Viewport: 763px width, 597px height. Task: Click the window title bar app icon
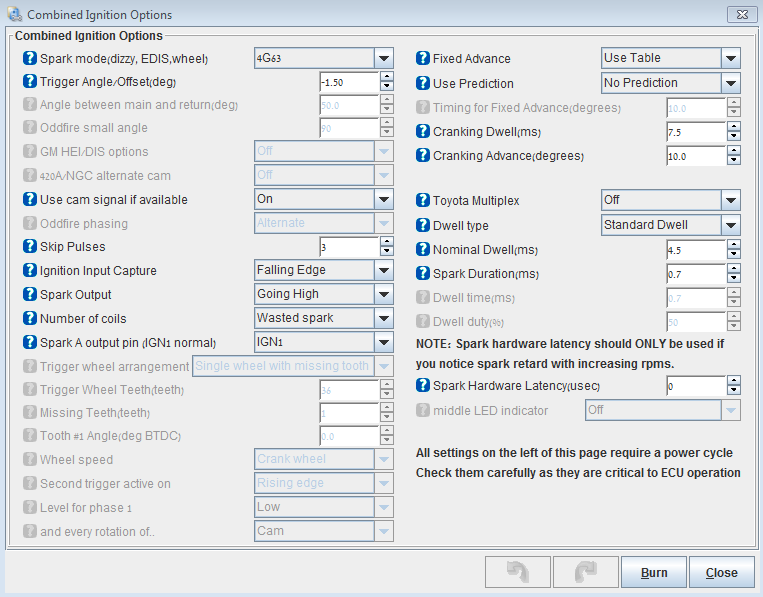[x=15, y=14]
